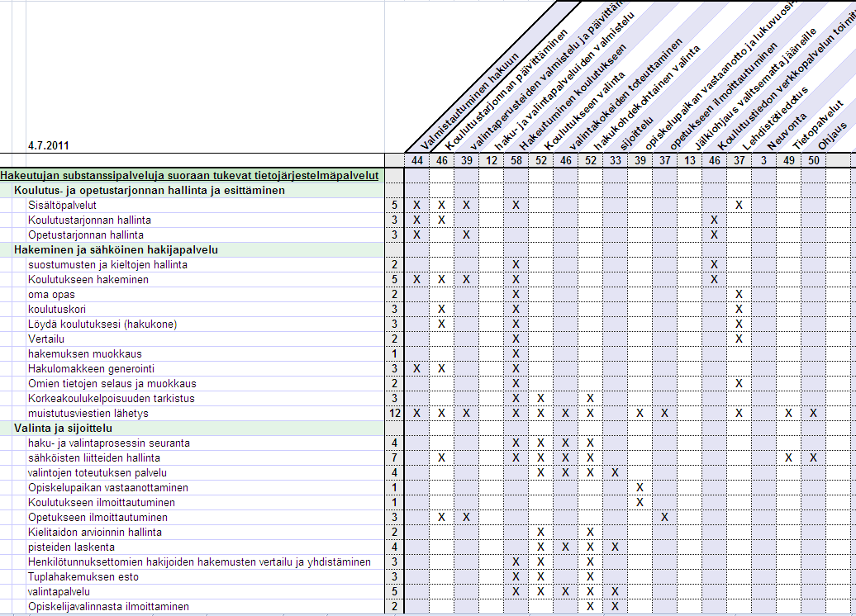Image resolution: width=856 pixels, height=616 pixels.
Task: Click diagonal header 'Valmistautuminen hakuun'
Action: (x=469, y=102)
